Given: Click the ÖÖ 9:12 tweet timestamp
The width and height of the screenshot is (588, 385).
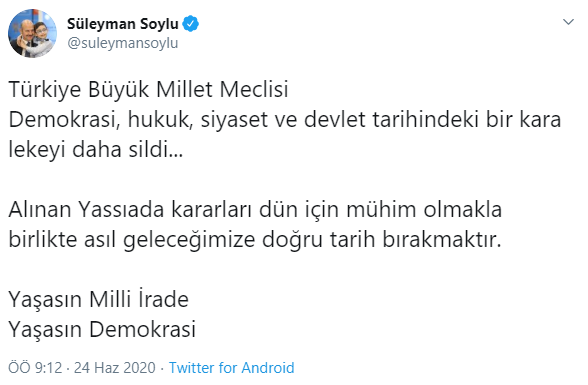Looking at the screenshot, I should click(x=35, y=368).
